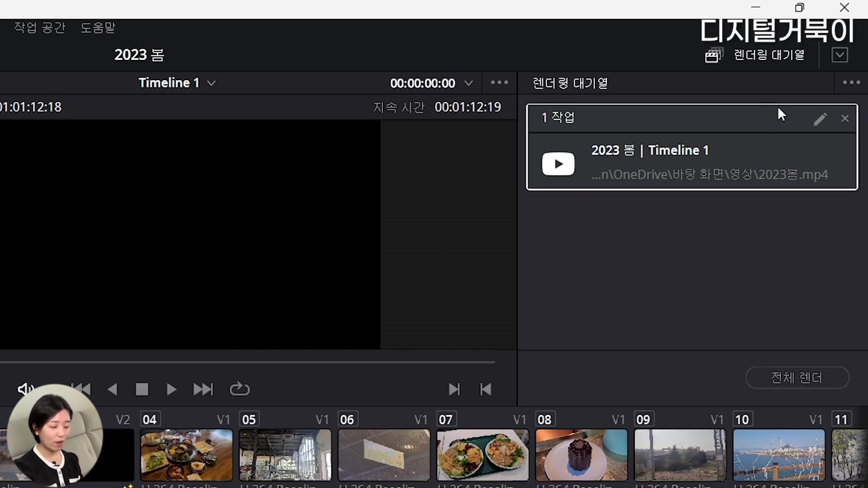Click the viewer scrubber bar
The width and height of the screenshot is (868, 488).
coord(247,362)
